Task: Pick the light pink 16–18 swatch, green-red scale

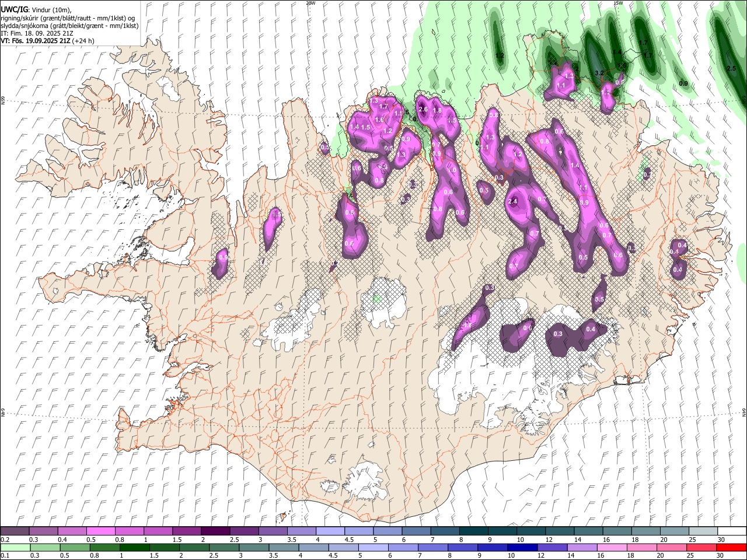Action: 612,547
